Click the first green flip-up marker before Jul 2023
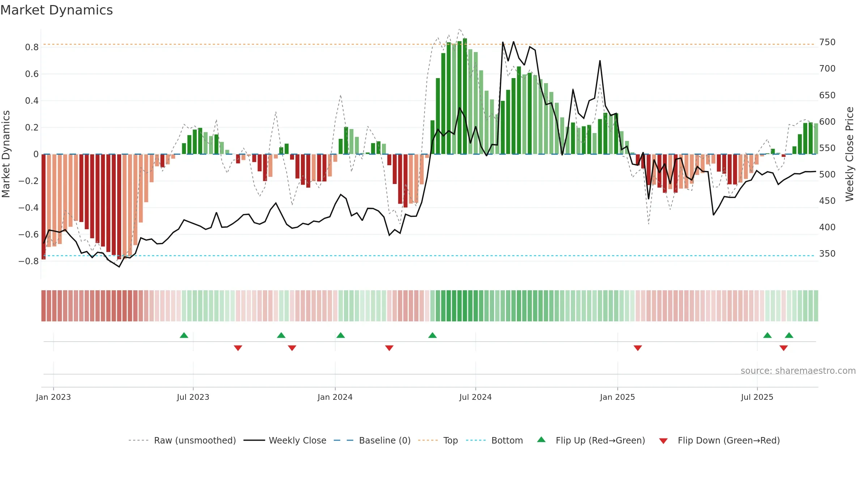The image size is (868, 488). [184, 335]
